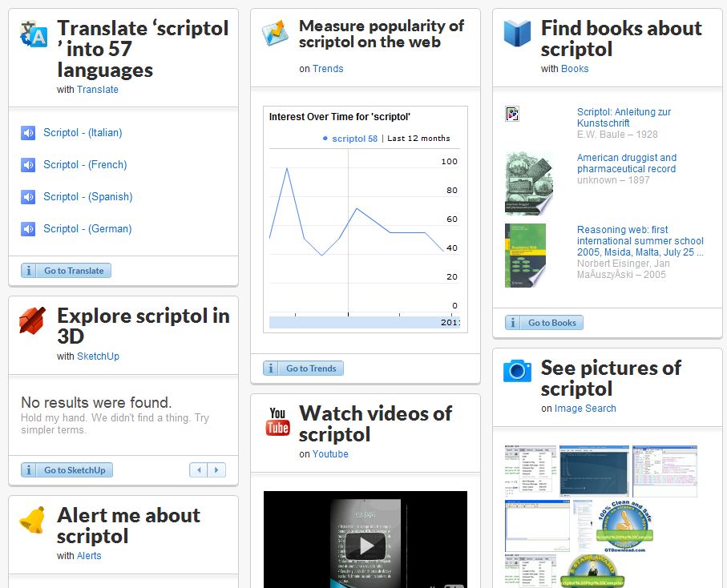Click the Translate logo icon
727x588 pixels.
[x=34, y=33]
